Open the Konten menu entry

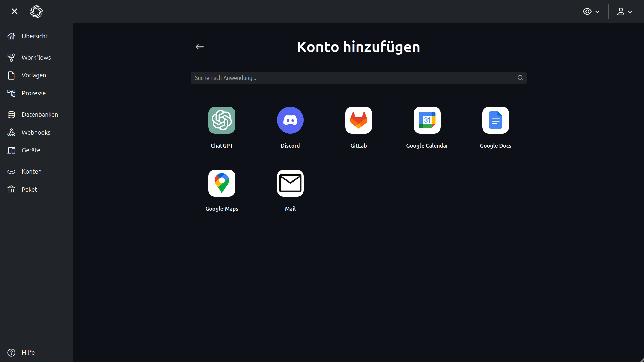click(32, 171)
